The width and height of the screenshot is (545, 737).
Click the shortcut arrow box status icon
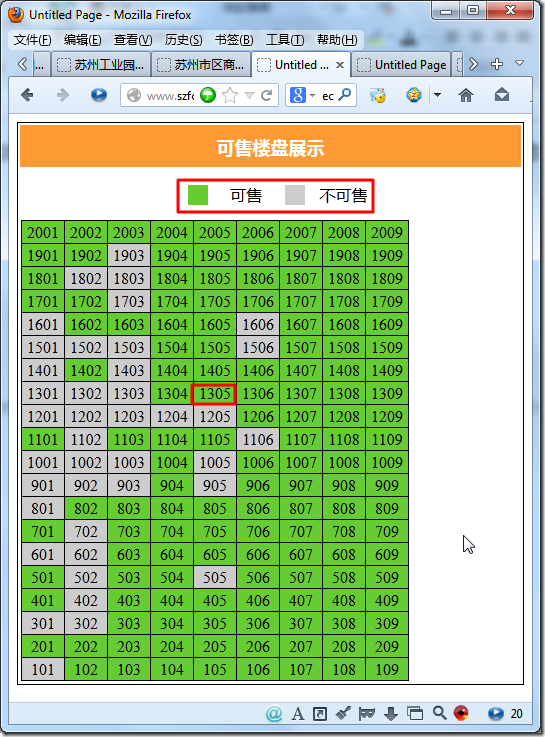[320, 713]
